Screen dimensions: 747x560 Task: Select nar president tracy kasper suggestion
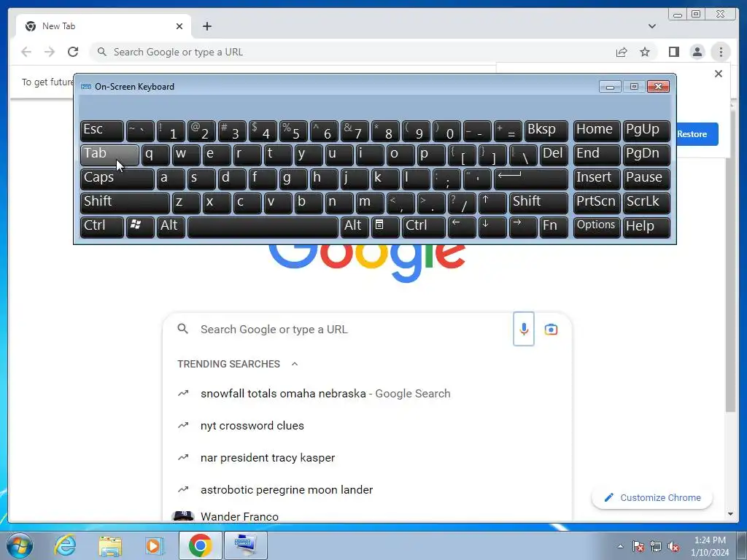[x=367, y=458]
